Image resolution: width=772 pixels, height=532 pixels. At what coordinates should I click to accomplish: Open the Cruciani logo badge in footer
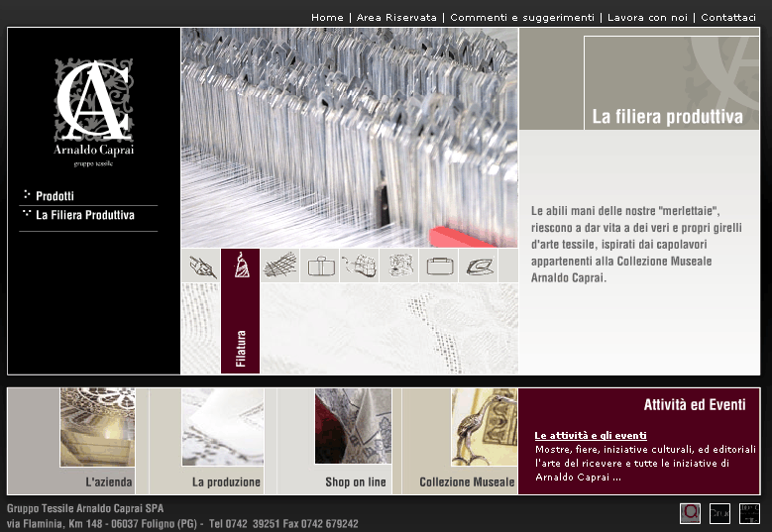719,514
